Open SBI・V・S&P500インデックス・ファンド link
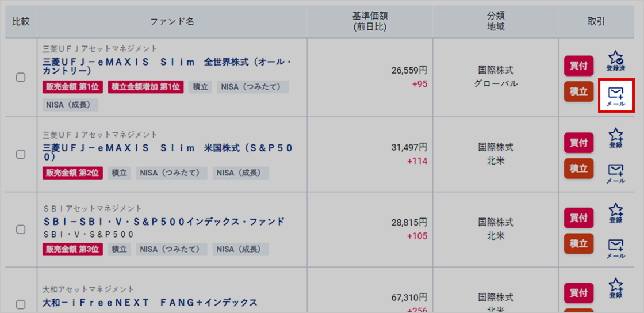This screenshot has height=313, width=644. 164,222
